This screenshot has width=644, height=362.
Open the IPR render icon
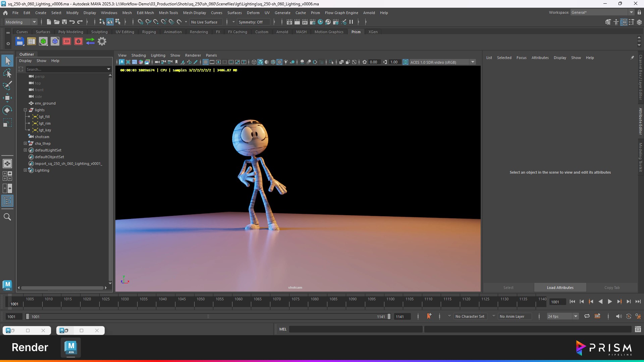(305, 22)
